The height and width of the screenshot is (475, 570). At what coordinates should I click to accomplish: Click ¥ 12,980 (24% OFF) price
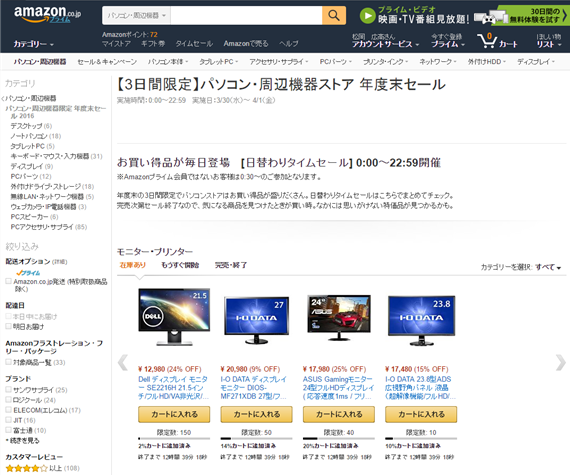tap(170, 369)
